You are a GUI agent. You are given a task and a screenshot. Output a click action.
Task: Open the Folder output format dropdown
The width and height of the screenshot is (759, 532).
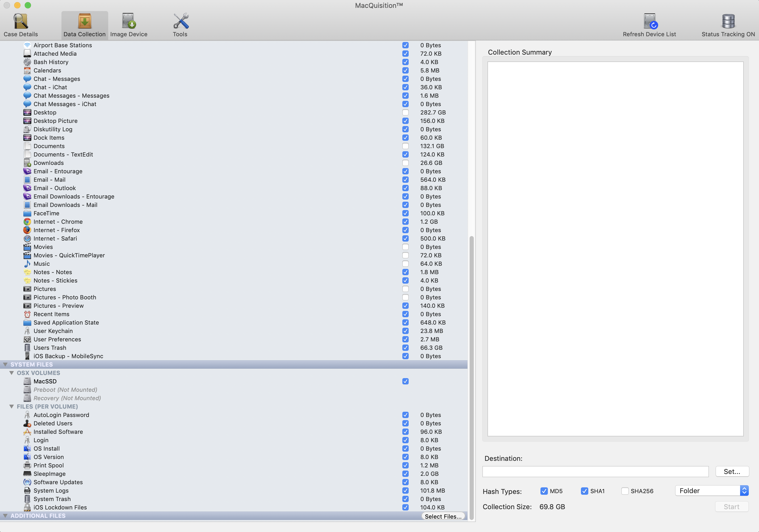pos(711,491)
